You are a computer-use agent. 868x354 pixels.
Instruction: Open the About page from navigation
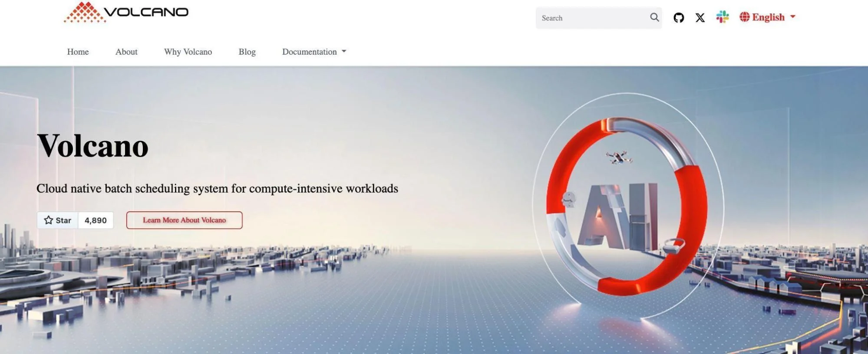pyautogui.click(x=126, y=52)
